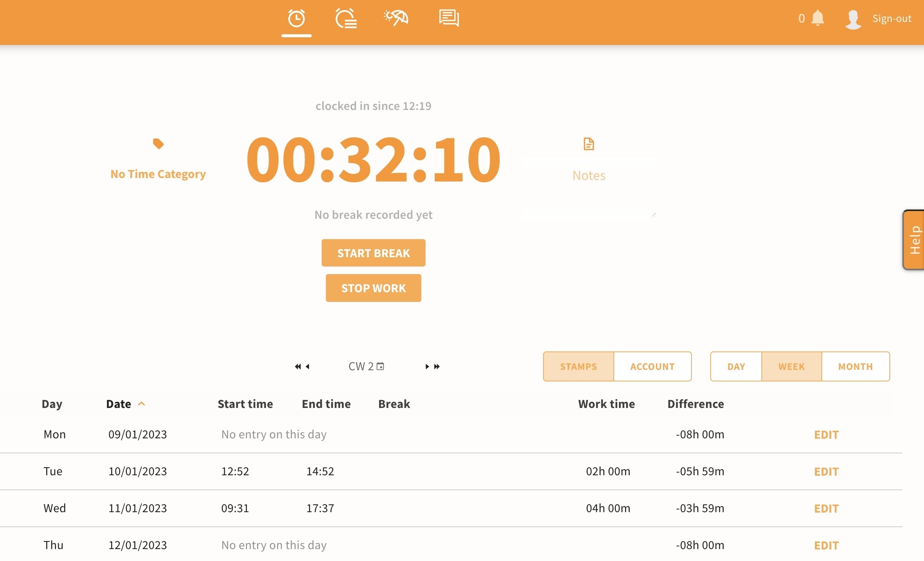This screenshot has width=924, height=561.
Task: Click the time category tag icon
Action: pos(158,144)
